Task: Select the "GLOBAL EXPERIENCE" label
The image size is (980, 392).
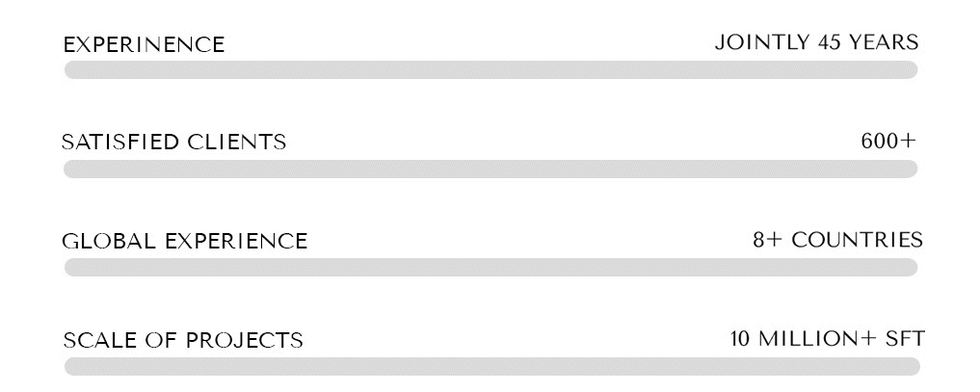Action: pos(185,241)
